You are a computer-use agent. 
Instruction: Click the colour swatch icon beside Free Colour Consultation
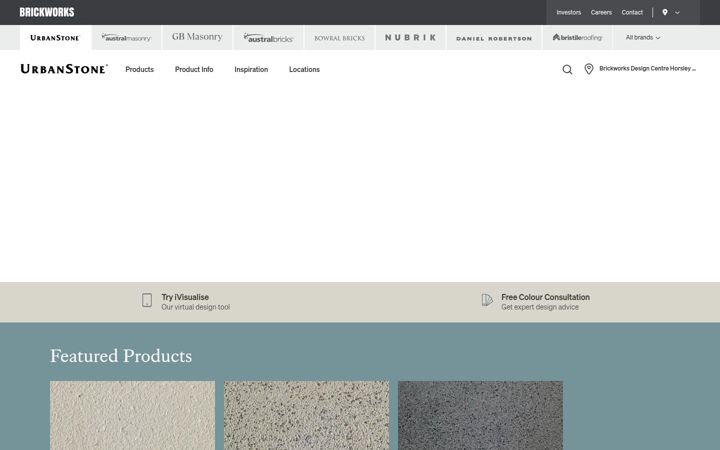click(x=487, y=300)
